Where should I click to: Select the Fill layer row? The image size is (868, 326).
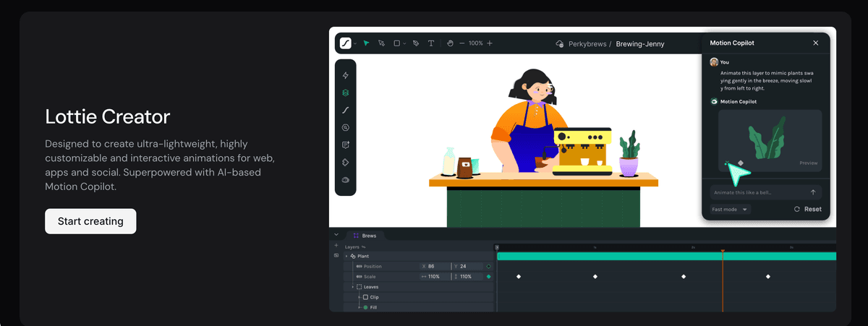click(418, 307)
